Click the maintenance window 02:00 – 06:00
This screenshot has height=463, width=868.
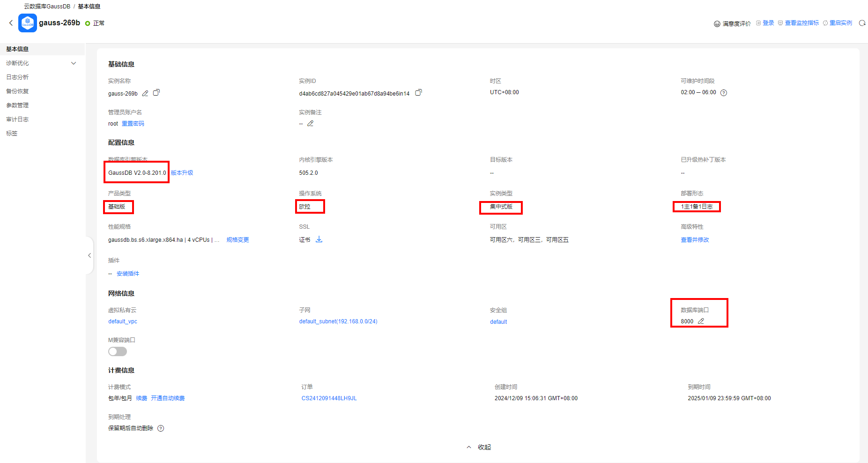(x=698, y=92)
